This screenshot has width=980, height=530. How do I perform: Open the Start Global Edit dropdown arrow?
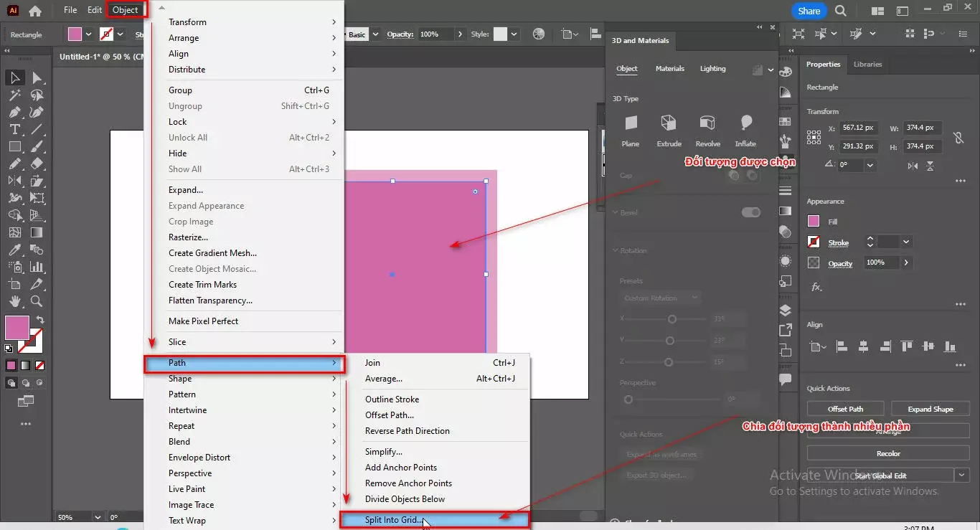(961, 475)
